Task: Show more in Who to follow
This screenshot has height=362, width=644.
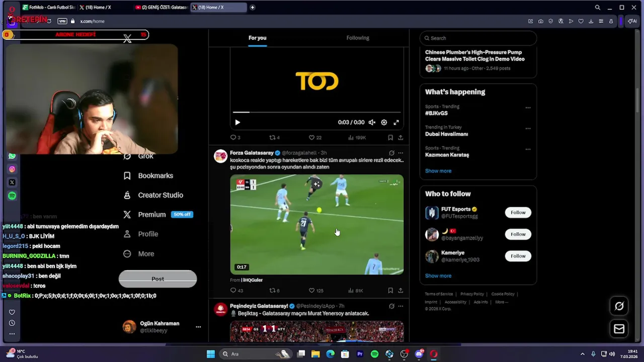Action: click(438, 276)
